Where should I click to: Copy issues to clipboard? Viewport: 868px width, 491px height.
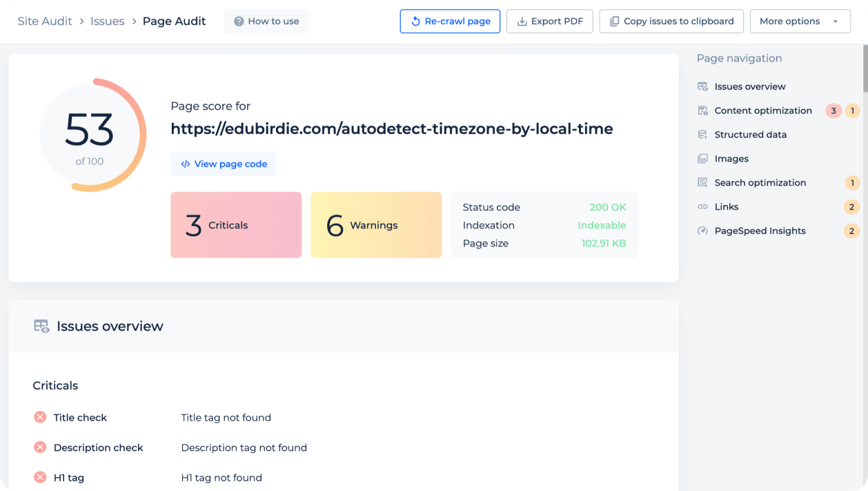671,21
